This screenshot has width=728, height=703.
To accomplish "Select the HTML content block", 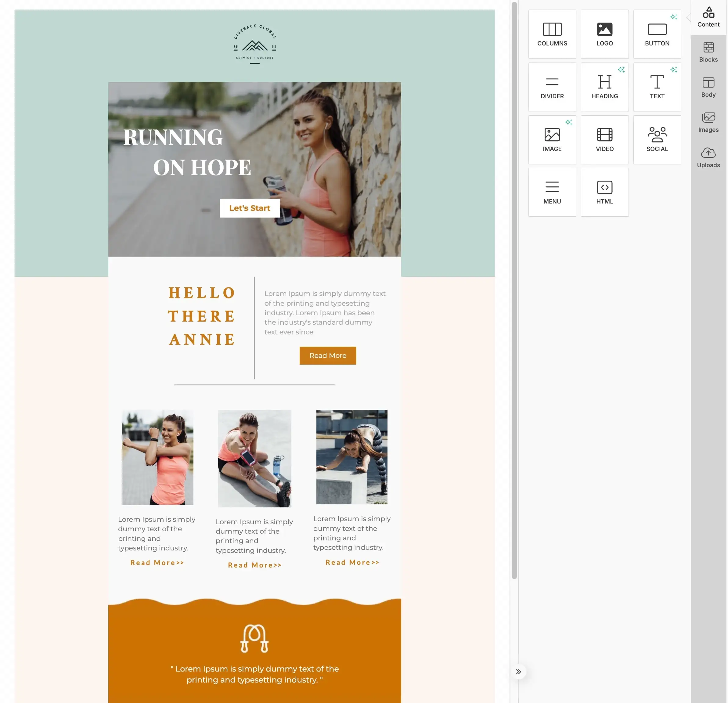I will click(x=604, y=192).
